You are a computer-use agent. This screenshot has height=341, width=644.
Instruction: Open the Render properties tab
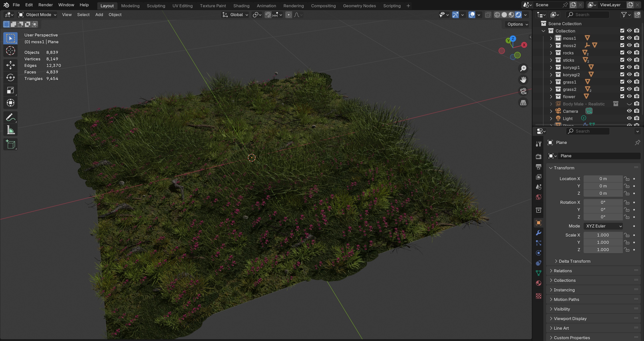[x=538, y=157]
